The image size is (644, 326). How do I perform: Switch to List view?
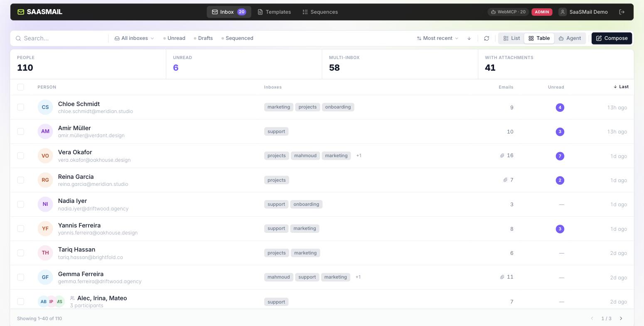point(511,38)
